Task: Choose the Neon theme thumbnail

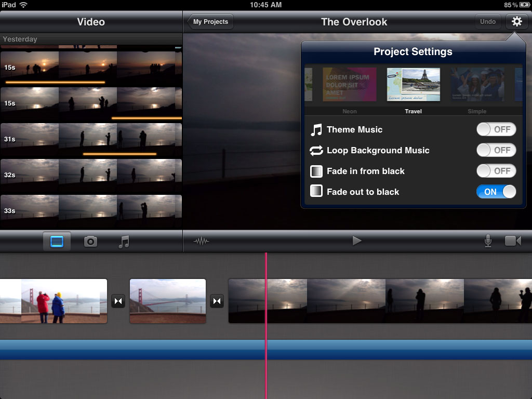Action: pyautogui.click(x=349, y=85)
